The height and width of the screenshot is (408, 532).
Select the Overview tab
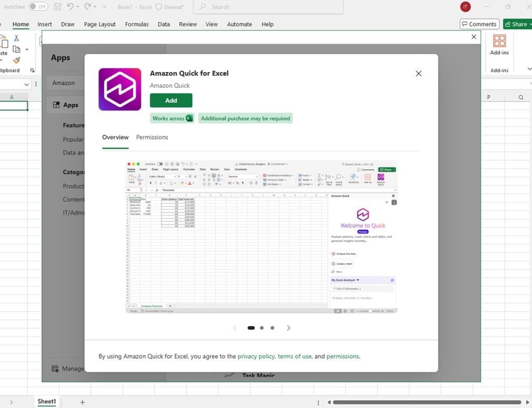point(115,137)
